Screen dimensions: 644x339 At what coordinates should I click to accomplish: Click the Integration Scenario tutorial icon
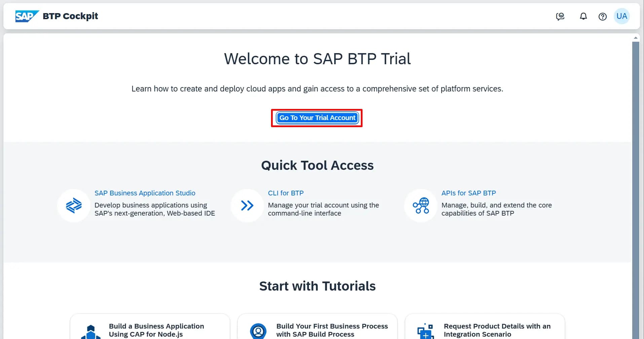point(425,331)
